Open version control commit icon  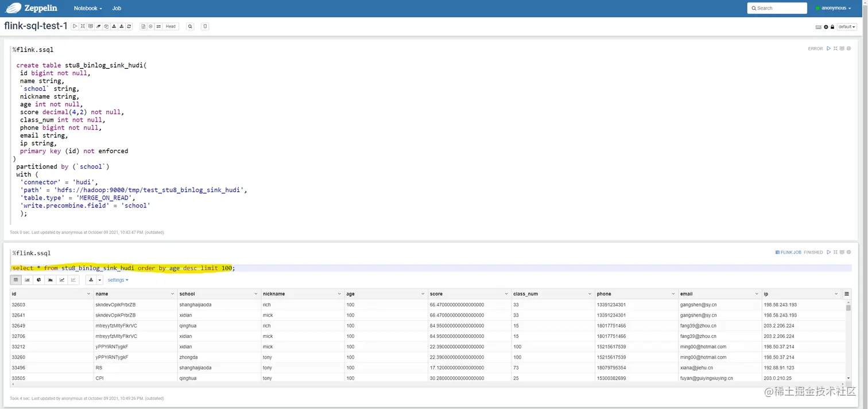(143, 26)
